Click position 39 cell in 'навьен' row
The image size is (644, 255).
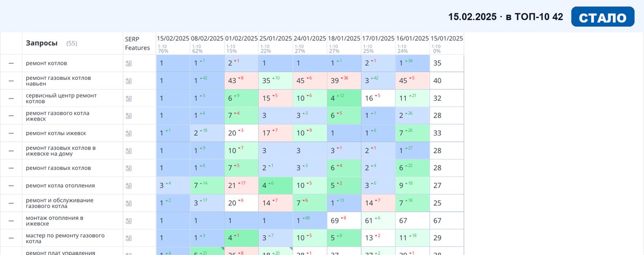pos(344,81)
